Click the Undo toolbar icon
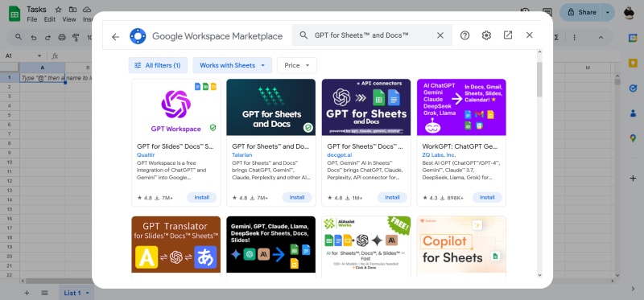Image resolution: width=644 pixels, height=300 pixels. click(34, 37)
